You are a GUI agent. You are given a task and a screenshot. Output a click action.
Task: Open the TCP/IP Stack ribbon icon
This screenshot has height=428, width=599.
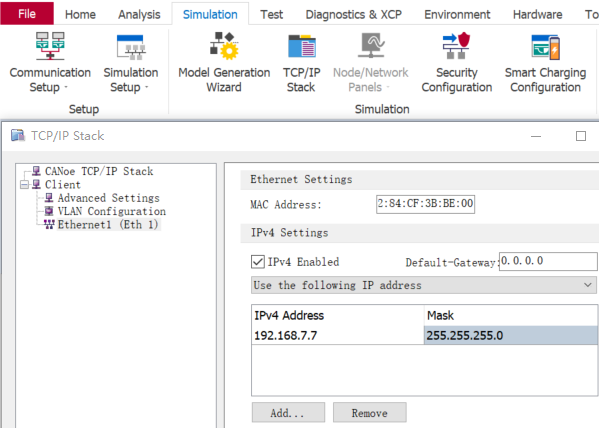pos(302,46)
